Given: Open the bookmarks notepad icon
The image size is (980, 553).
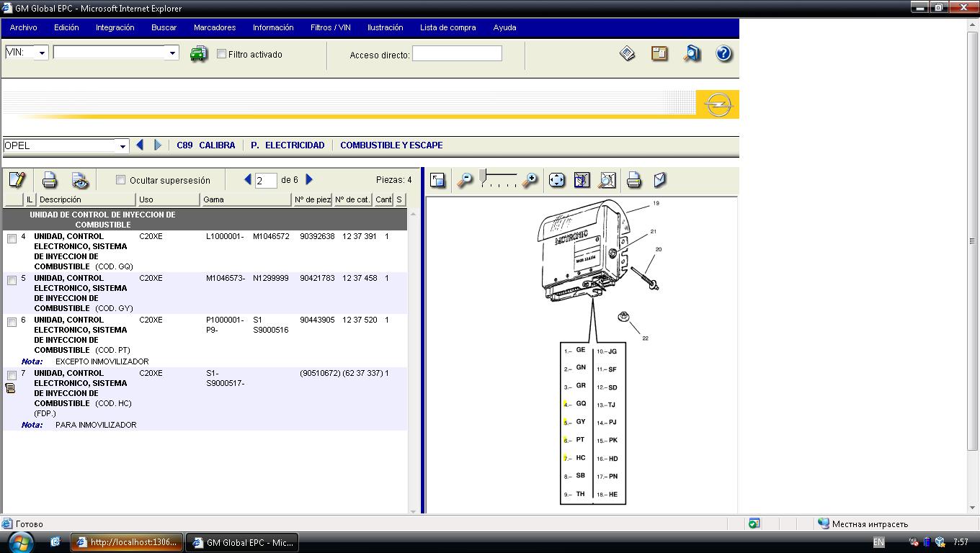Looking at the screenshot, I should tap(659, 53).
